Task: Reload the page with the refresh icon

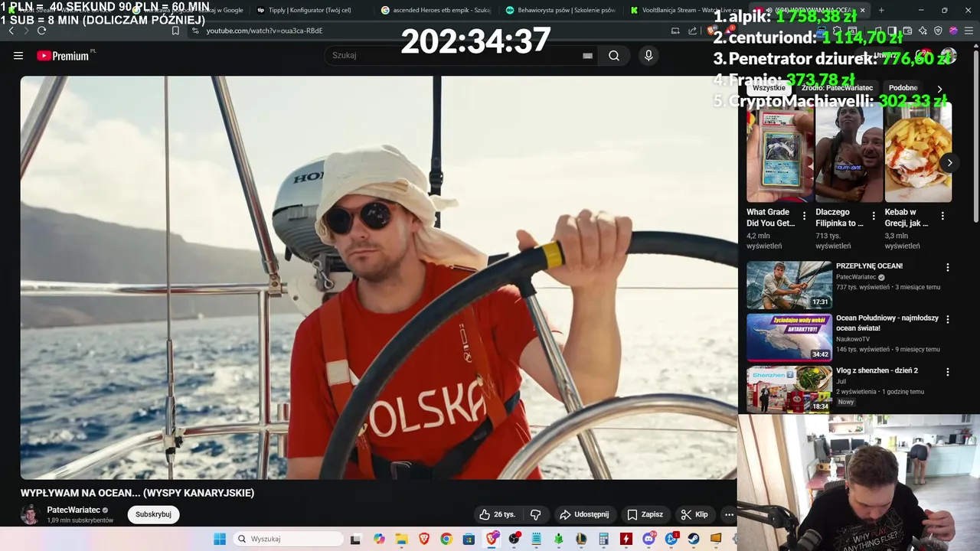Action: [41, 31]
